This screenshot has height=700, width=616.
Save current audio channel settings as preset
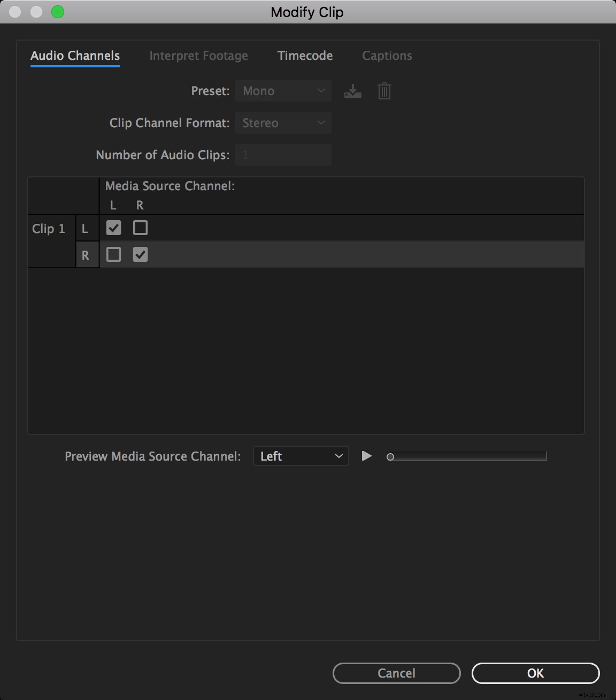(x=353, y=91)
